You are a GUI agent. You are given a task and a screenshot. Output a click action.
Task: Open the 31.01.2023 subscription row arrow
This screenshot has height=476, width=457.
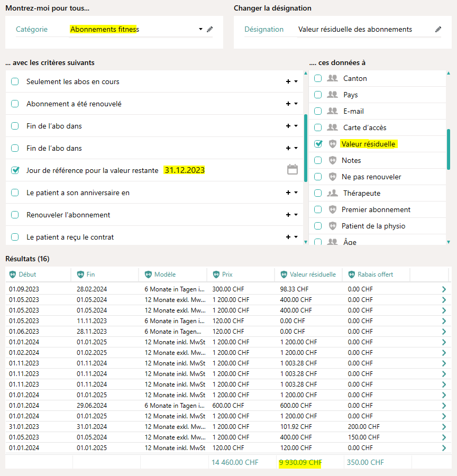444,427
